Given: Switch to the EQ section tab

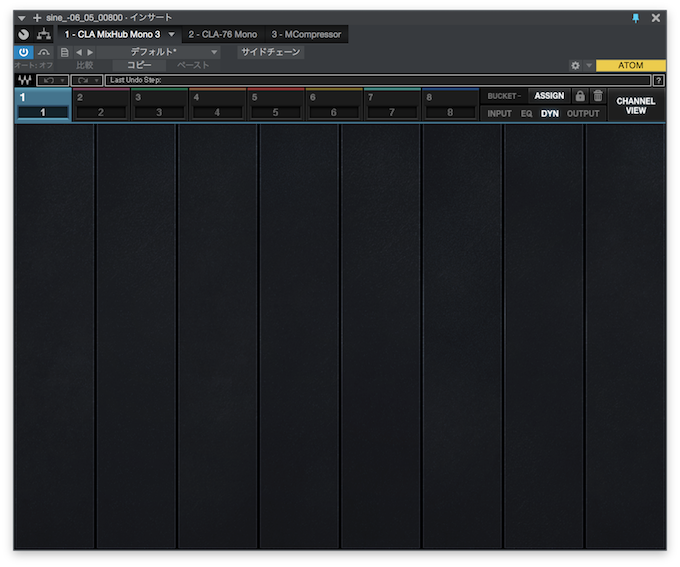Looking at the screenshot, I should [x=526, y=114].
